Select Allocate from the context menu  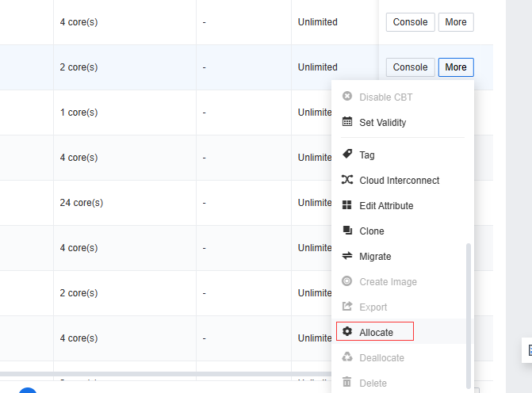376,332
